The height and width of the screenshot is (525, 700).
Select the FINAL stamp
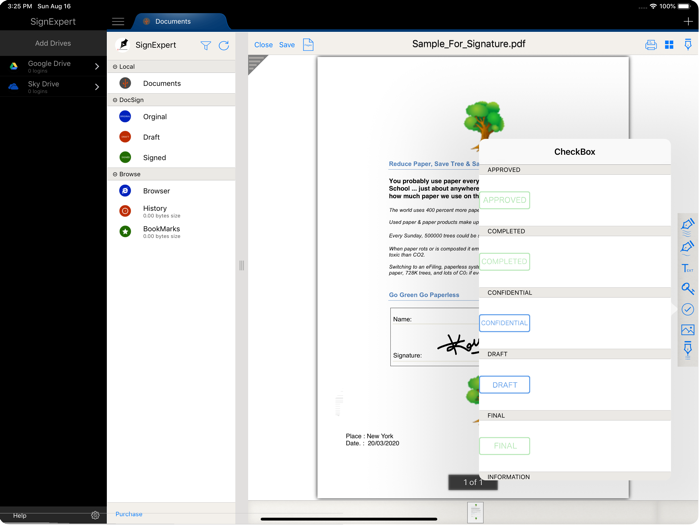tap(504, 446)
